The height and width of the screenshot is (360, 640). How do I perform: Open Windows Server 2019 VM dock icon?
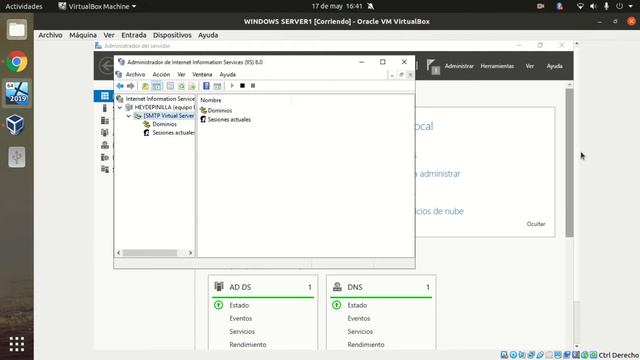tap(17, 93)
